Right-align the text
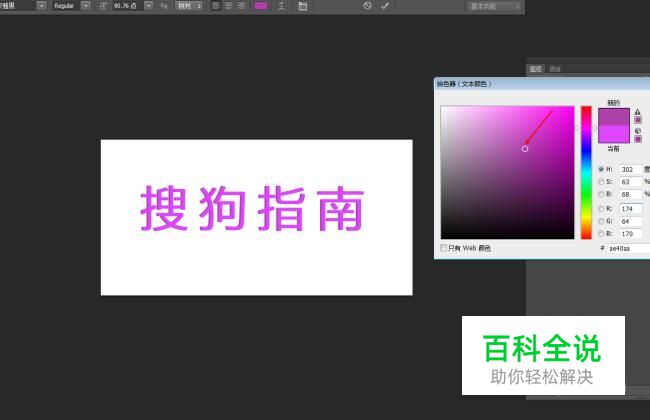The image size is (650, 420). pos(241,6)
